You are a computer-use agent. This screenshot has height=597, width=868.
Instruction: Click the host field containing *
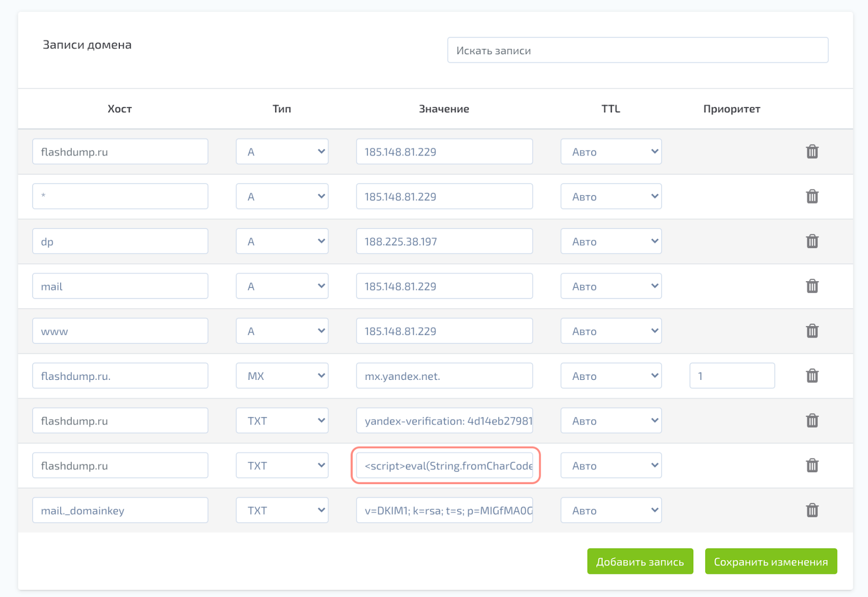click(x=120, y=196)
